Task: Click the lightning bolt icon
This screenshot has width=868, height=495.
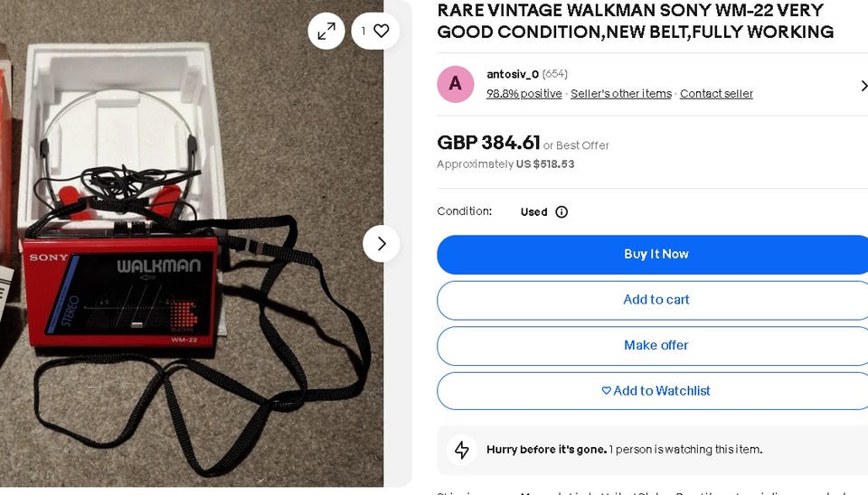Action: [x=462, y=450]
